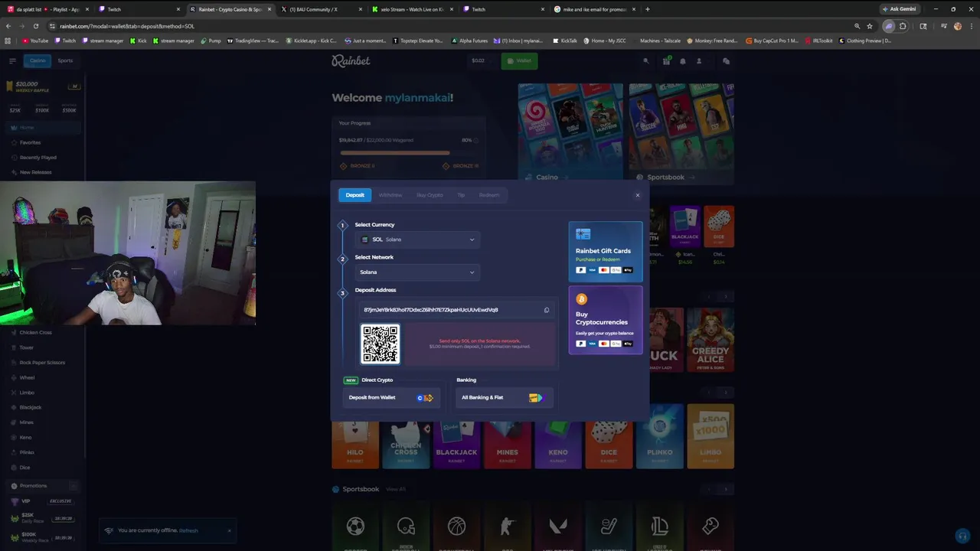Open the Mines game thumbnail
The image size is (980, 551).
click(x=507, y=445)
